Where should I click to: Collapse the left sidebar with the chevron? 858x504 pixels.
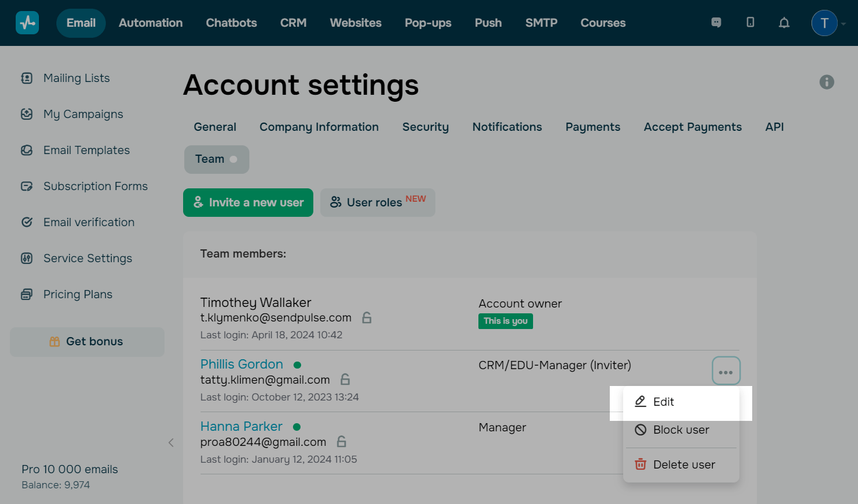171,442
